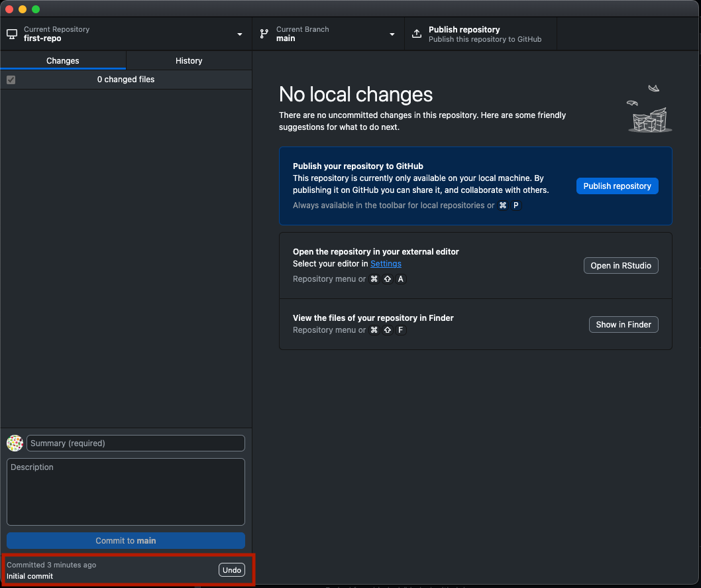The width and height of the screenshot is (701, 588).
Task: Click the computer monitor icon beside Current Repository
Action: [11, 34]
